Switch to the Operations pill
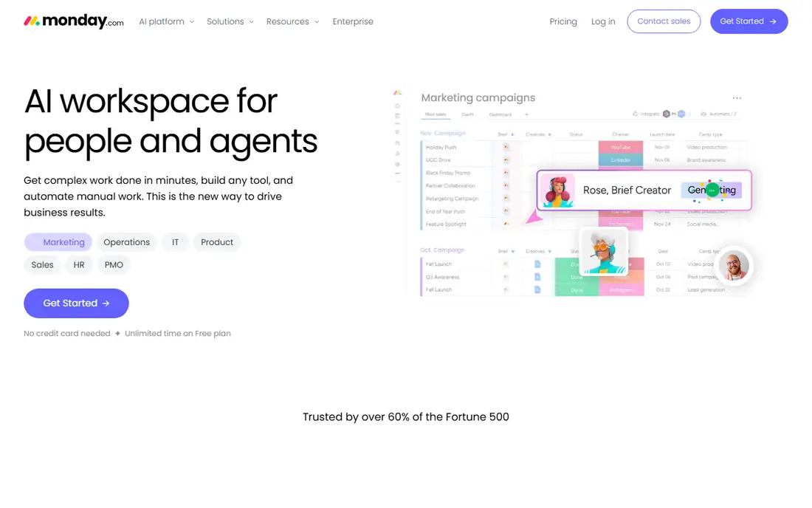The image size is (812, 508). 126,242
